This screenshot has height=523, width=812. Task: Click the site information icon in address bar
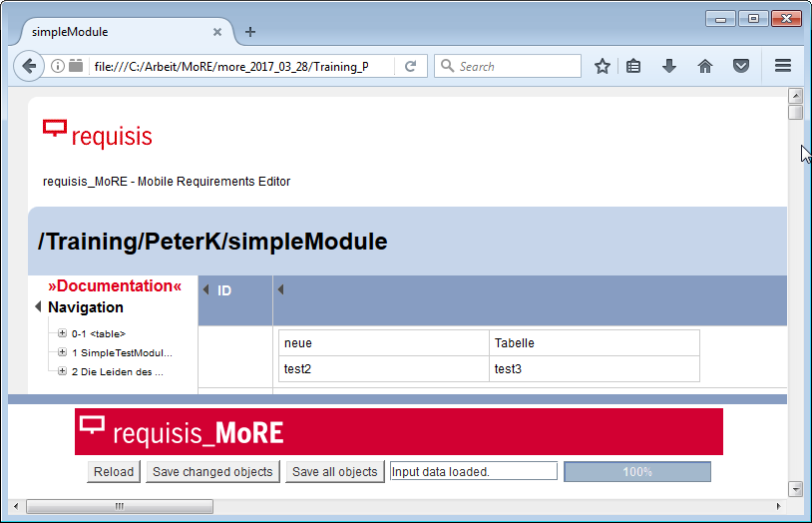58,66
